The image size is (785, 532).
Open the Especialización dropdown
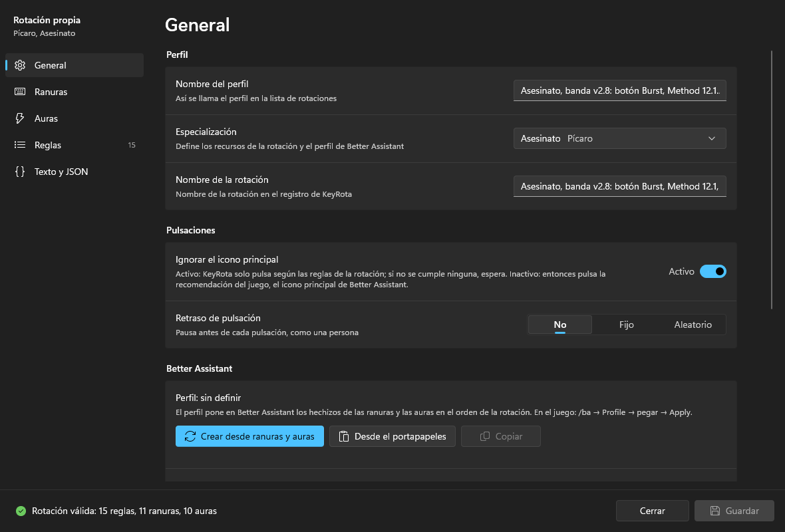[x=620, y=138]
